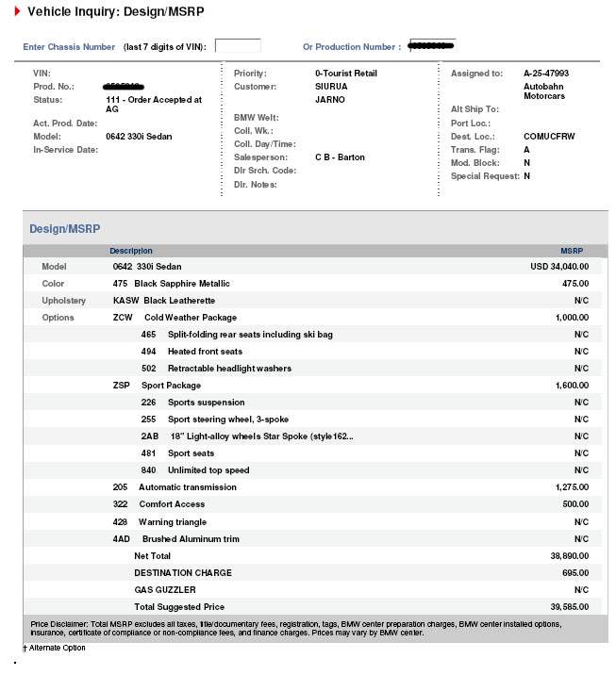Select the '4AD Brushed Aluminum trim' row

tap(313, 539)
